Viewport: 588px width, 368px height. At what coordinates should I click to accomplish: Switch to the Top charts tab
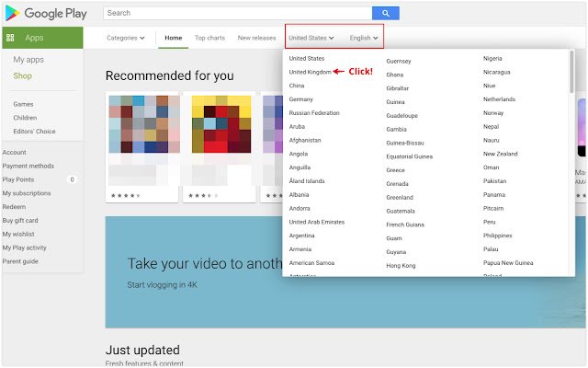209,38
